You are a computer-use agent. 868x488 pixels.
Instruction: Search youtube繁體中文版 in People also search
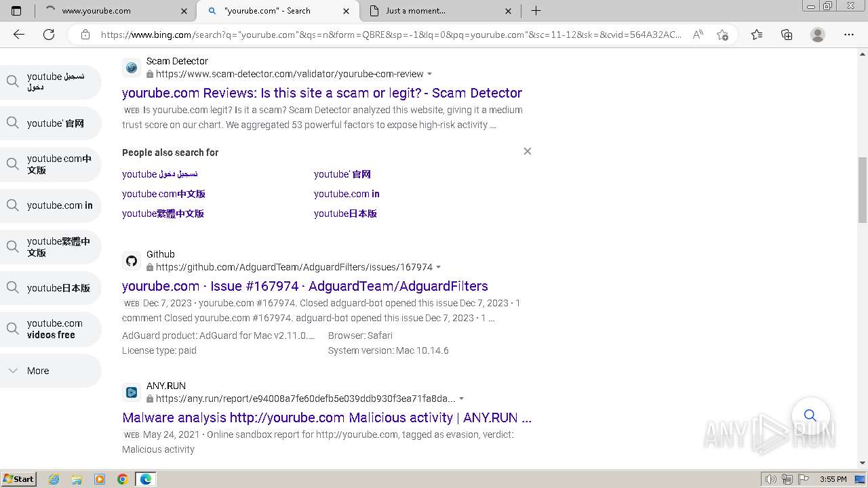pyautogui.click(x=163, y=213)
